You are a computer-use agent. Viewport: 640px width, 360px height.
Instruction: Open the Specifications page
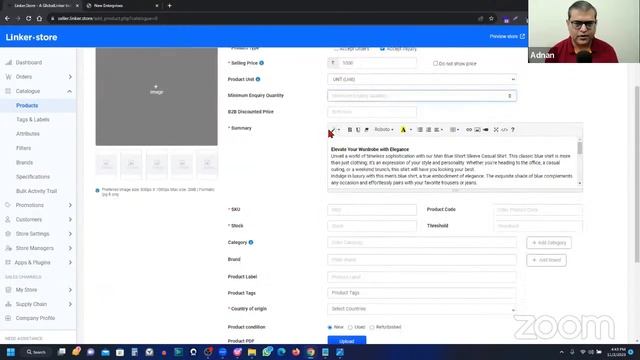click(x=33, y=177)
